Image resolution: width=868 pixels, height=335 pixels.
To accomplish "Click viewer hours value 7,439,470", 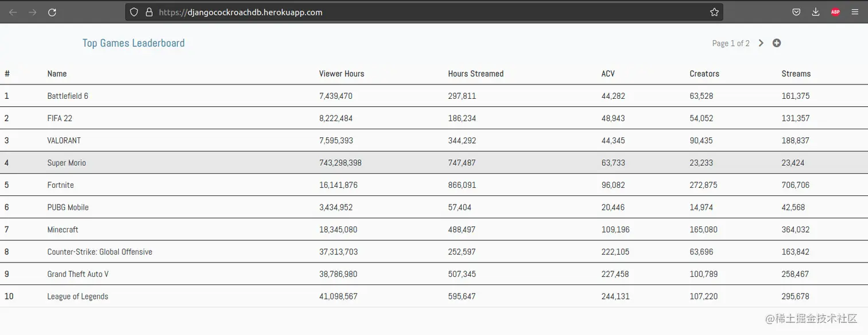I will click(x=336, y=96).
